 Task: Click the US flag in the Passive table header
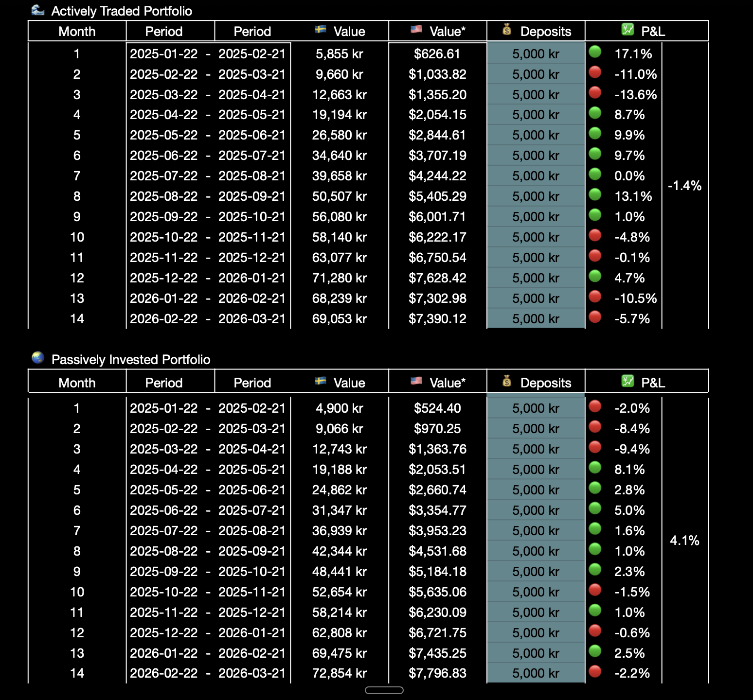coord(416,381)
